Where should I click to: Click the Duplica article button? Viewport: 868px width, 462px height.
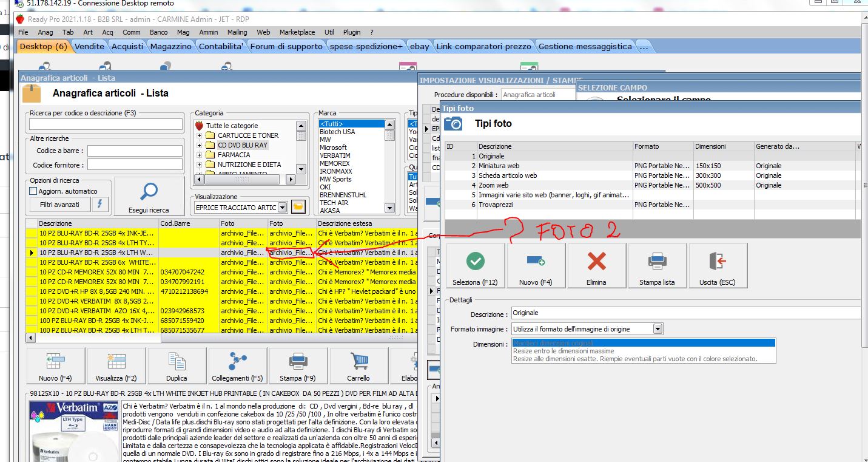coord(177,366)
